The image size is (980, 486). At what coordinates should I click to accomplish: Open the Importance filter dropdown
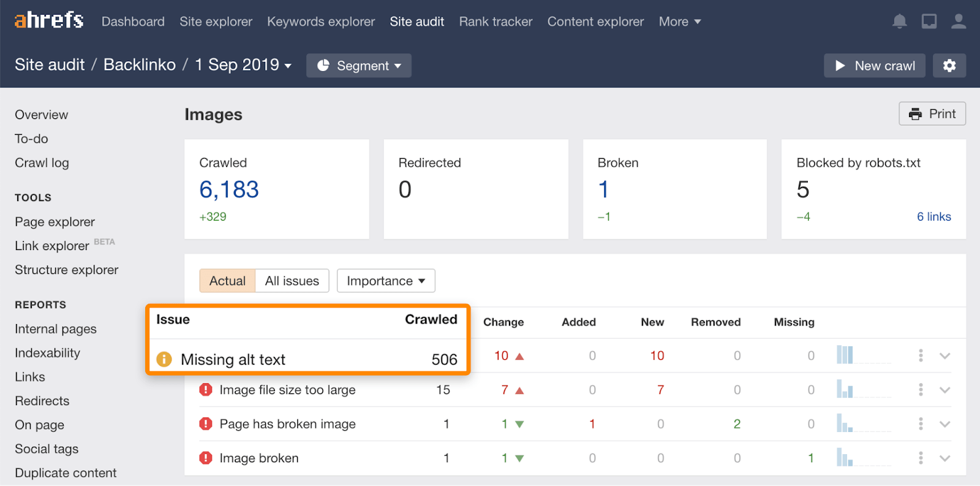point(386,281)
